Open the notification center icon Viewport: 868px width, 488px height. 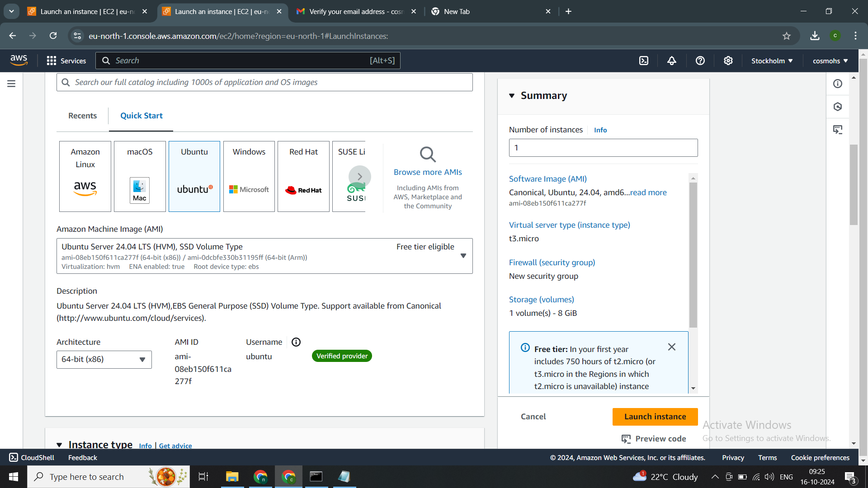point(850,477)
